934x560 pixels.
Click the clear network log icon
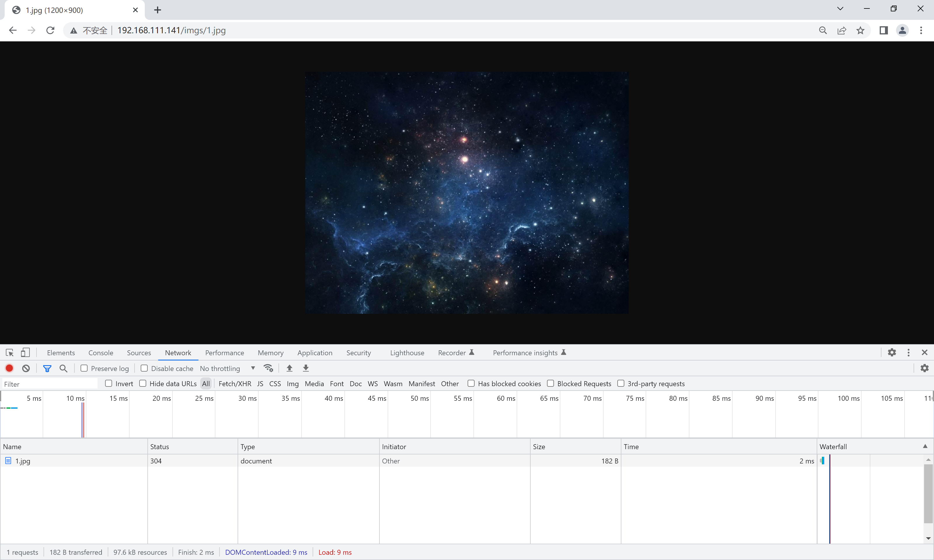(x=26, y=368)
